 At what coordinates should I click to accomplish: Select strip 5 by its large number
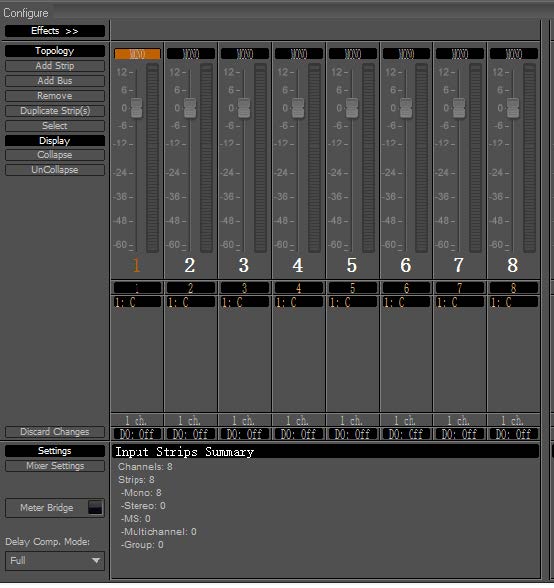tap(352, 266)
